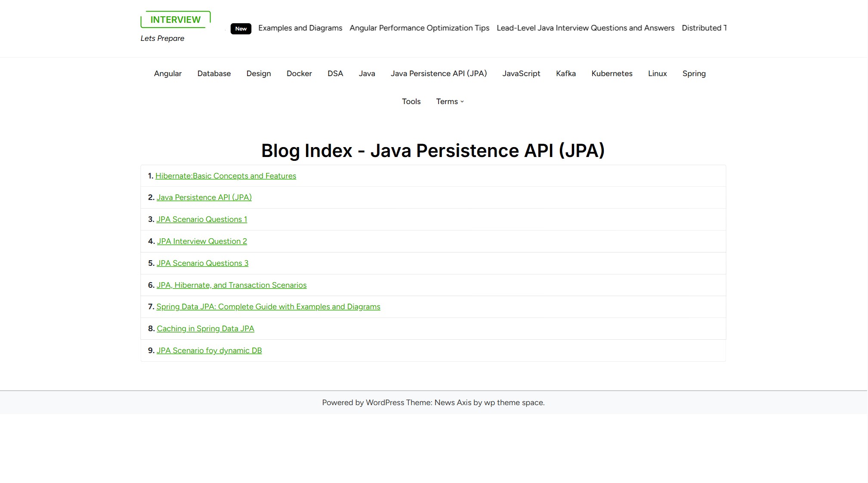Open Lead-Level Java Interview Questions ticker link
This screenshot has height=483, width=868.
coord(585,28)
